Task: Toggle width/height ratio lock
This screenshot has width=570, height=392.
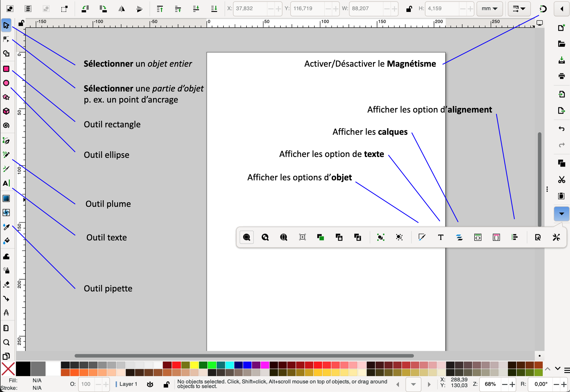Action: tap(409, 9)
